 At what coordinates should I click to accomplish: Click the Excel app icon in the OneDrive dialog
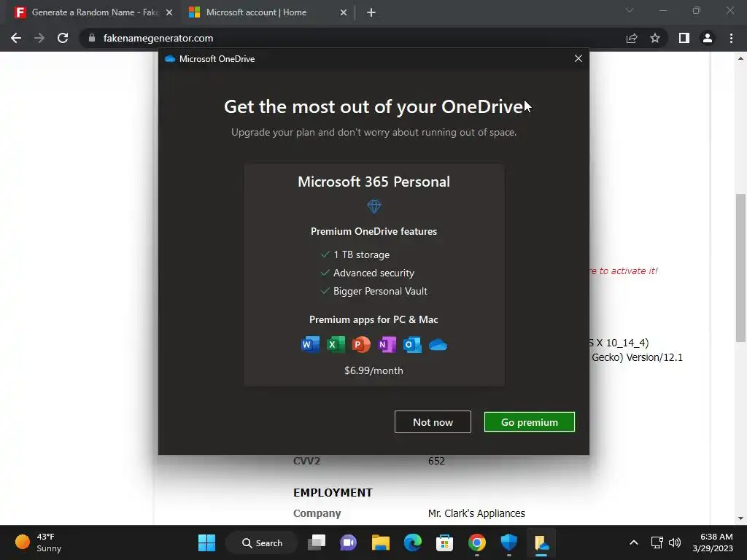click(336, 344)
